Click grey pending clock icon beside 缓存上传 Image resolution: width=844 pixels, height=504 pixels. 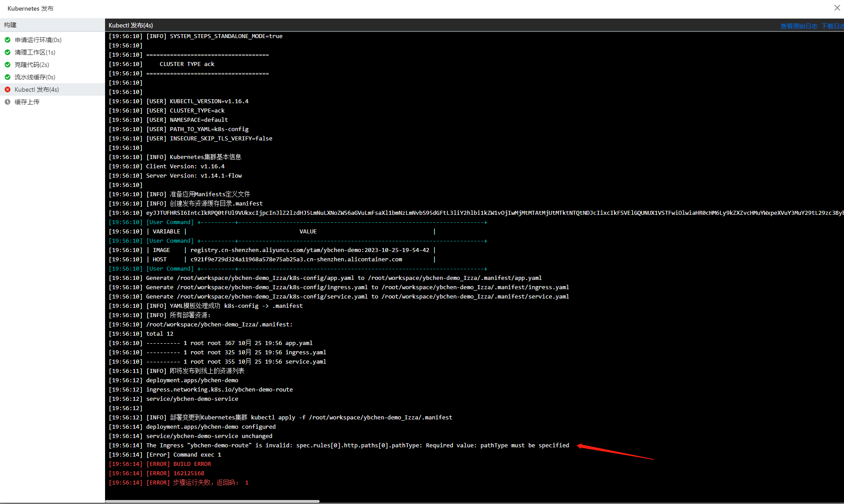click(x=8, y=102)
